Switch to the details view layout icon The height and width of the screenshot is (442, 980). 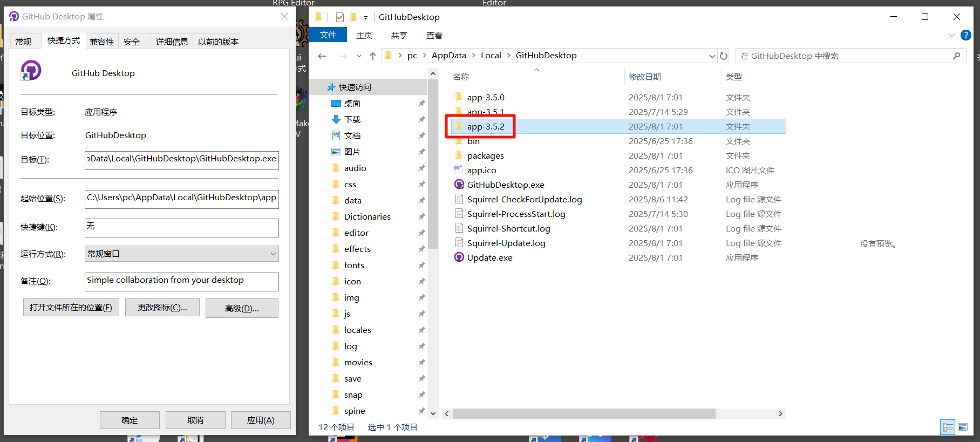tap(948, 427)
